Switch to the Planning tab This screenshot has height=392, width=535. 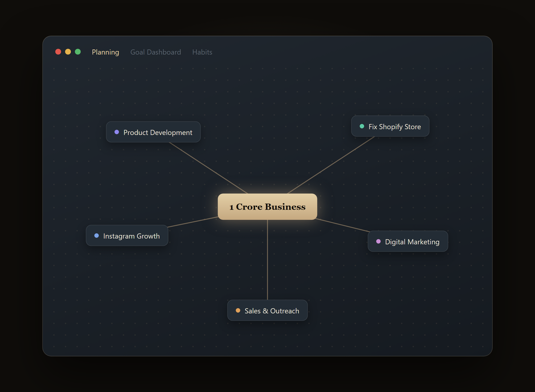click(105, 52)
